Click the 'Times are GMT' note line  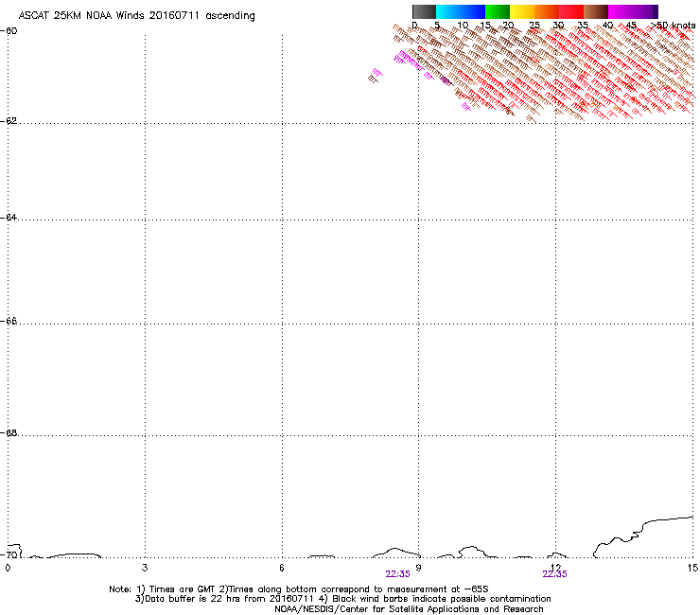pyautogui.click(x=299, y=589)
